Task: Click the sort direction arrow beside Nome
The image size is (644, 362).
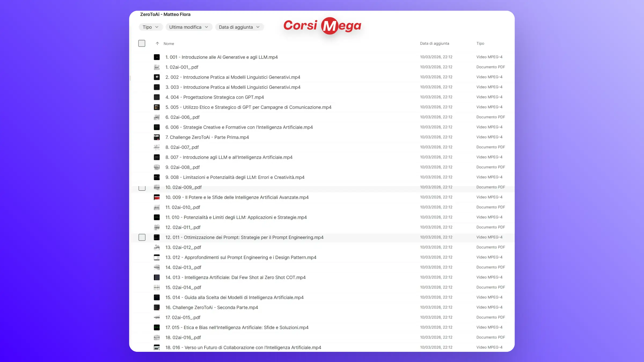Action: coord(158,43)
